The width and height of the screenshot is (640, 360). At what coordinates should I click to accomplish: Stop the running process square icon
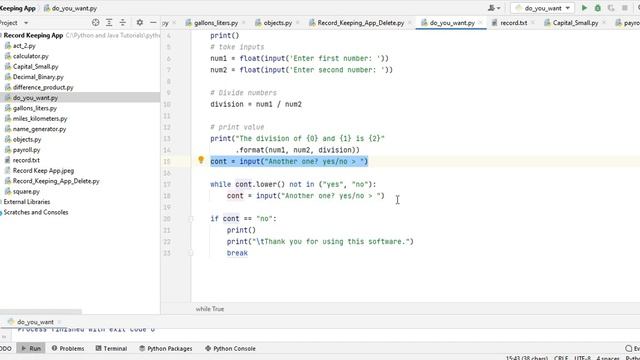coord(624,8)
